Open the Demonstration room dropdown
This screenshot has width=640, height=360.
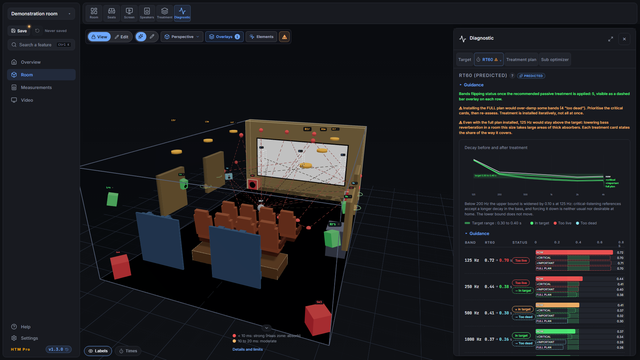click(41, 14)
